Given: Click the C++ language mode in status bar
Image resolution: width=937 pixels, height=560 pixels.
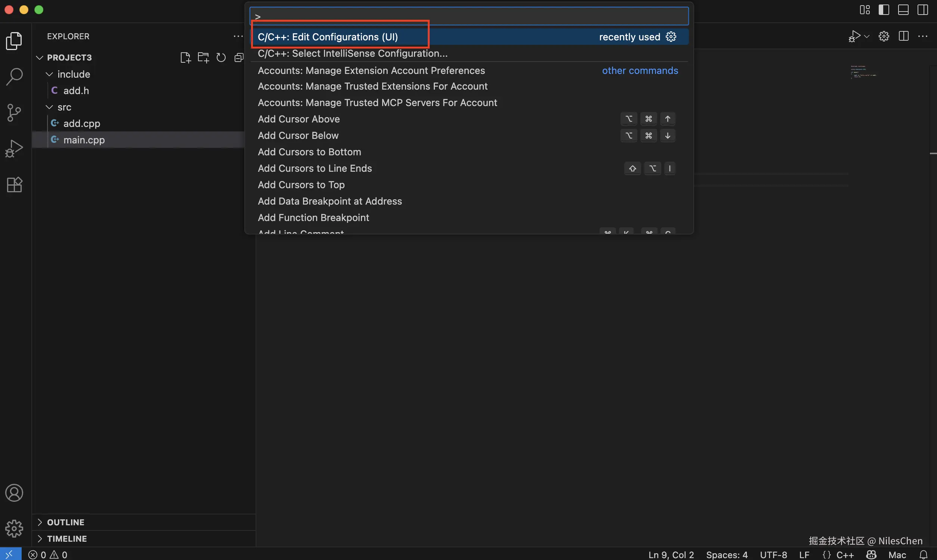Looking at the screenshot, I should coord(845,555).
